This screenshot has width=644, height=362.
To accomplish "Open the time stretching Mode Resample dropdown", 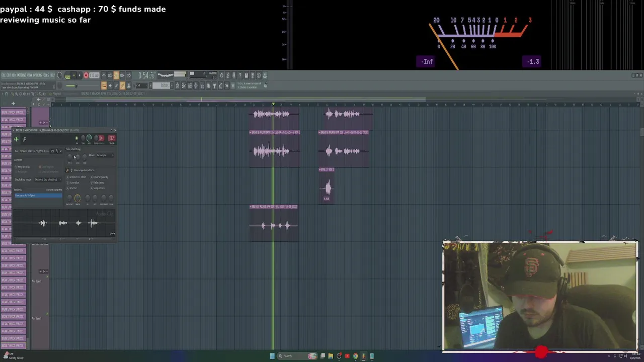I will pos(105,155).
